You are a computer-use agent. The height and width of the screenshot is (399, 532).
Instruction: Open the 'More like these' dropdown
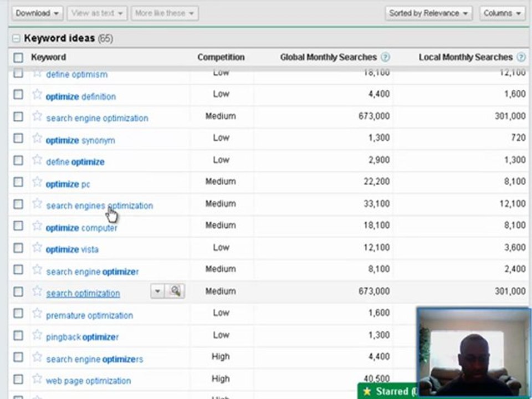tap(165, 13)
